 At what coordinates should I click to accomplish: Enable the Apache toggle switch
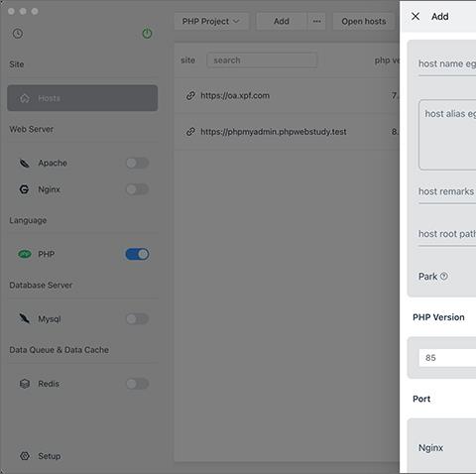coord(137,163)
